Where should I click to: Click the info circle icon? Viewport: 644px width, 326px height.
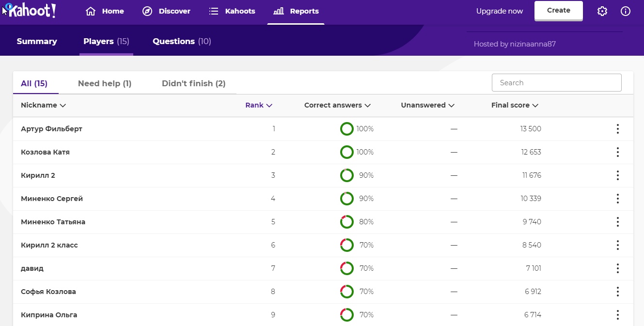(x=626, y=11)
